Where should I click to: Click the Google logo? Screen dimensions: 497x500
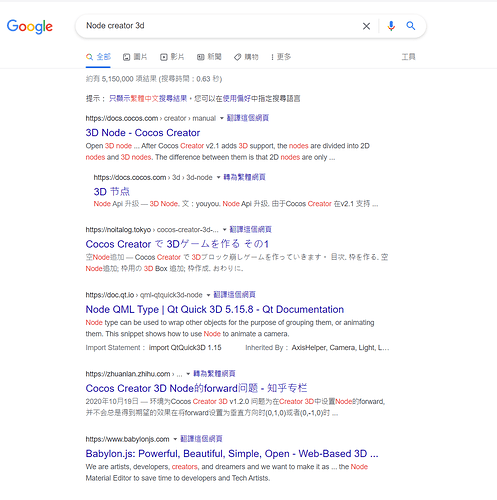click(30, 26)
